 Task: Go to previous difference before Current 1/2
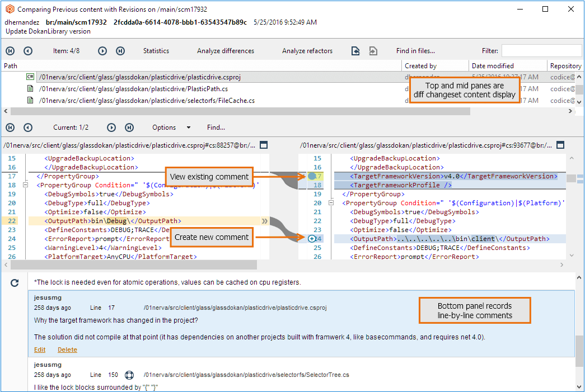[28, 127]
